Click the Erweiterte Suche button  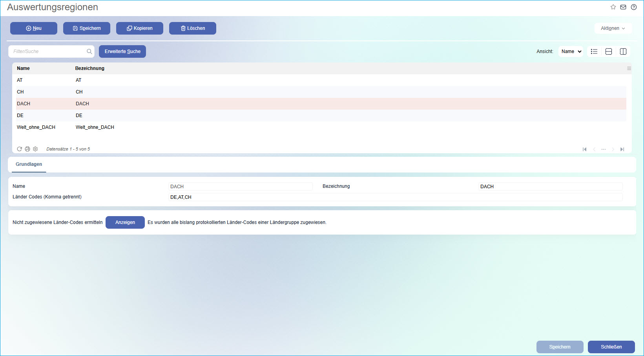[x=122, y=51]
